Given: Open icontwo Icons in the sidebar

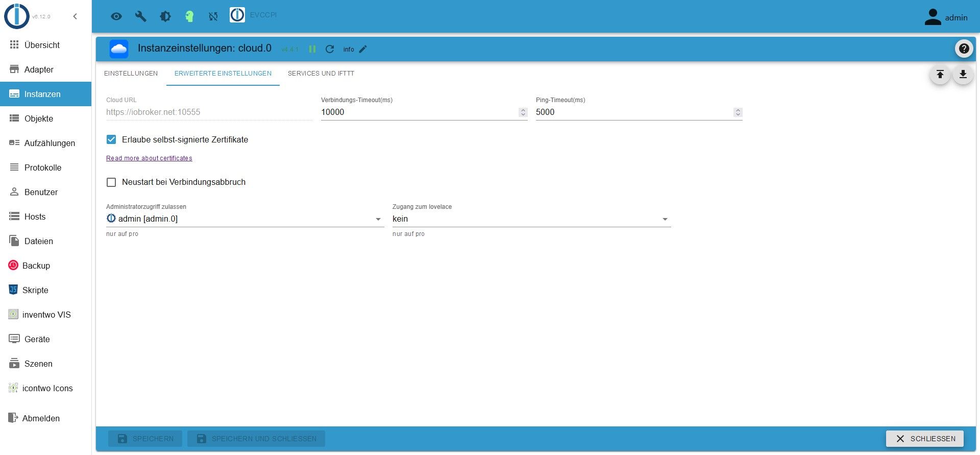Looking at the screenshot, I should click(45, 388).
